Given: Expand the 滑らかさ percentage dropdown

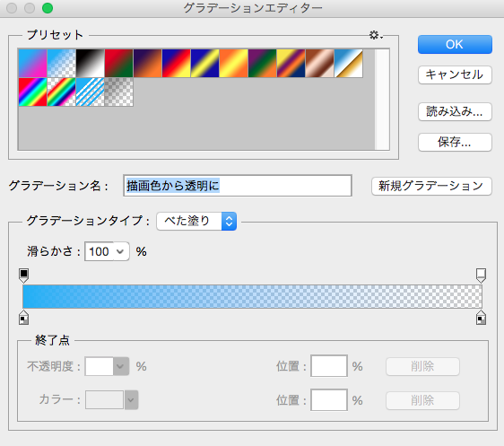Looking at the screenshot, I should tap(120, 251).
